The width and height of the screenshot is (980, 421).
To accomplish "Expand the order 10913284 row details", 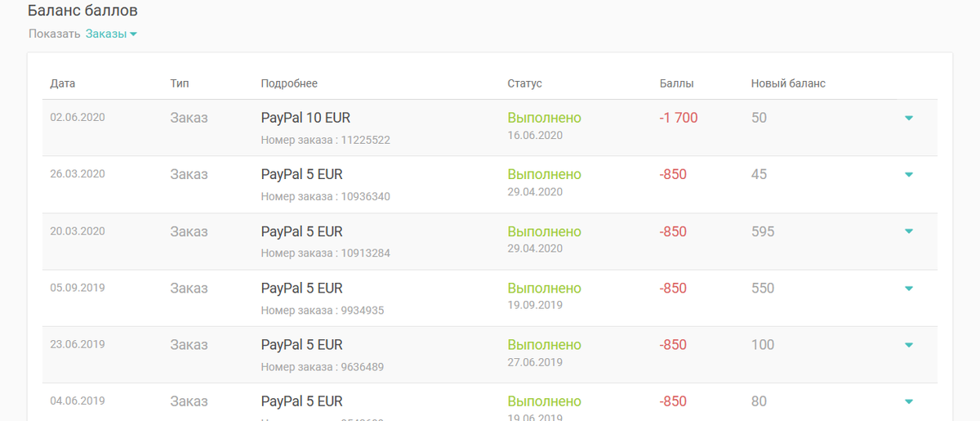I will click(909, 231).
